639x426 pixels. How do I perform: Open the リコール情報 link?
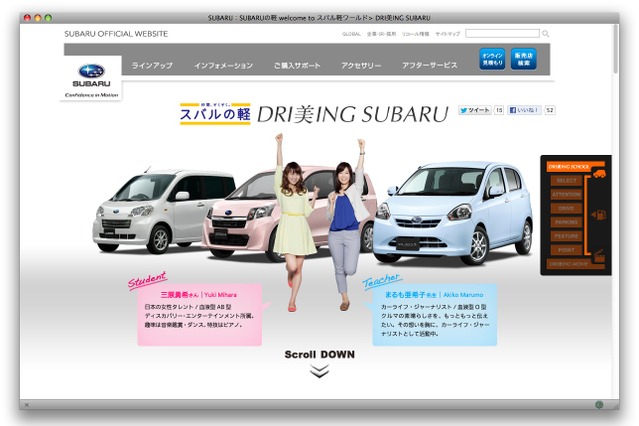[x=415, y=34]
